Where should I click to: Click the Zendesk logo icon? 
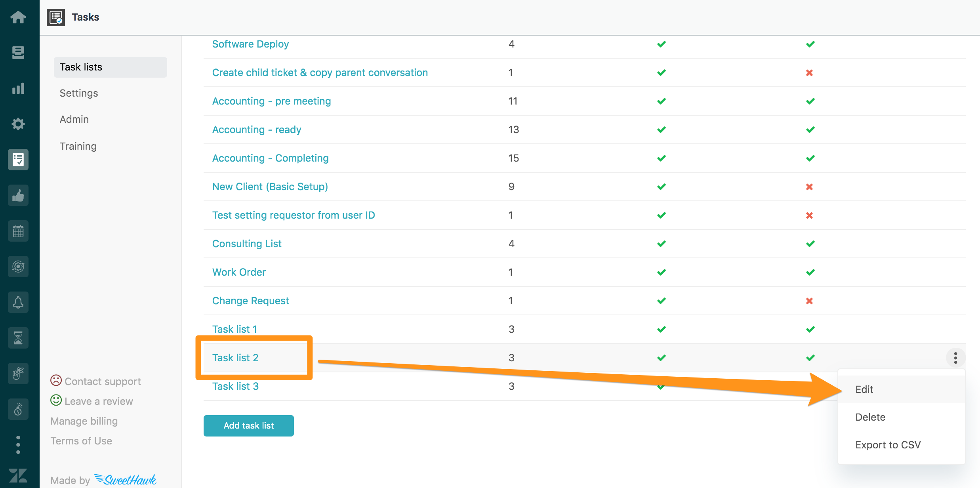click(x=18, y=475)
